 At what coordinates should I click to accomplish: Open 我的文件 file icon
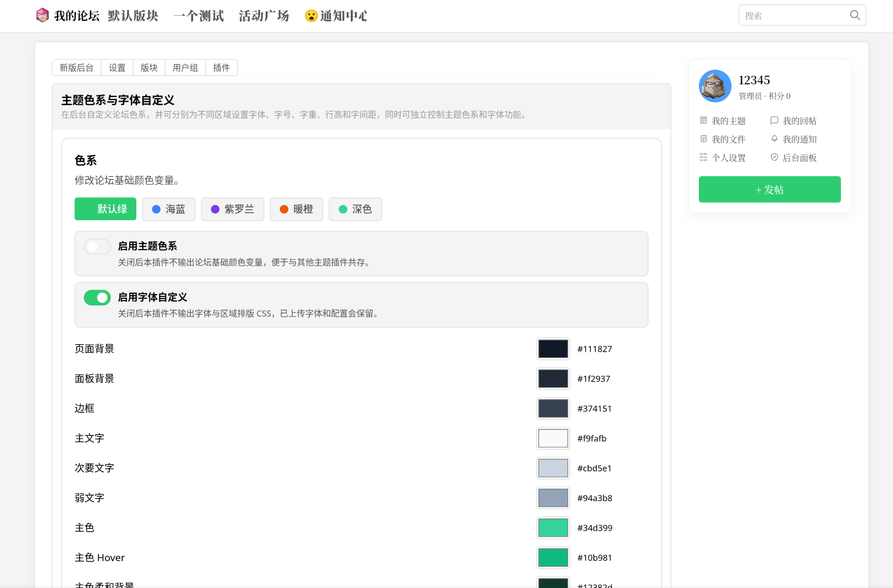[704, 139]
